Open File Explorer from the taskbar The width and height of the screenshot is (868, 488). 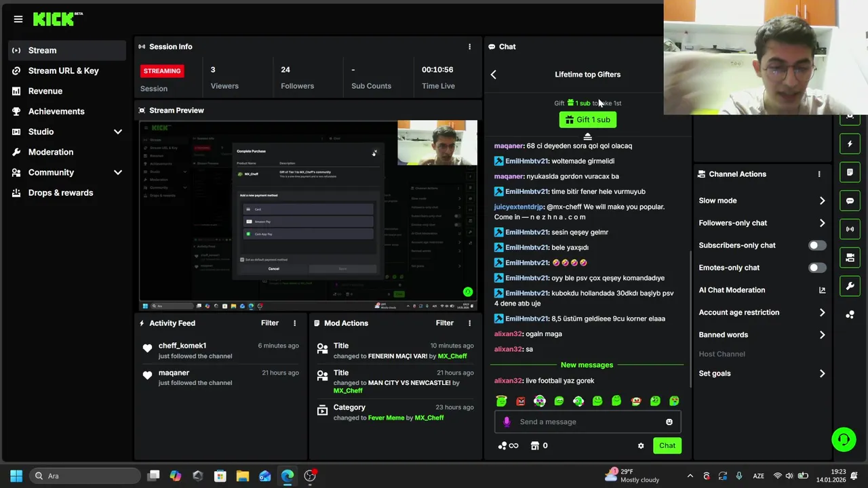pos(243,476)
